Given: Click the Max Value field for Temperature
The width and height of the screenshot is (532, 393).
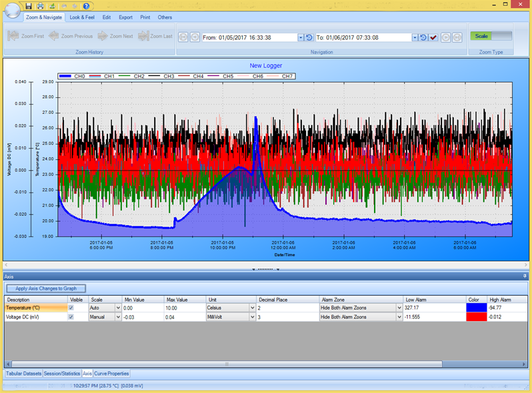Looking at the screenshot, I should coord(184,308).
